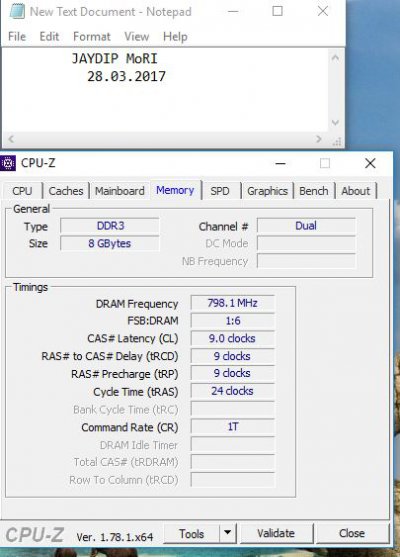Image resolution: width=400 pixels, height=557 pixels.
Task: Open Notepad View menu
Action: [137, 37]
